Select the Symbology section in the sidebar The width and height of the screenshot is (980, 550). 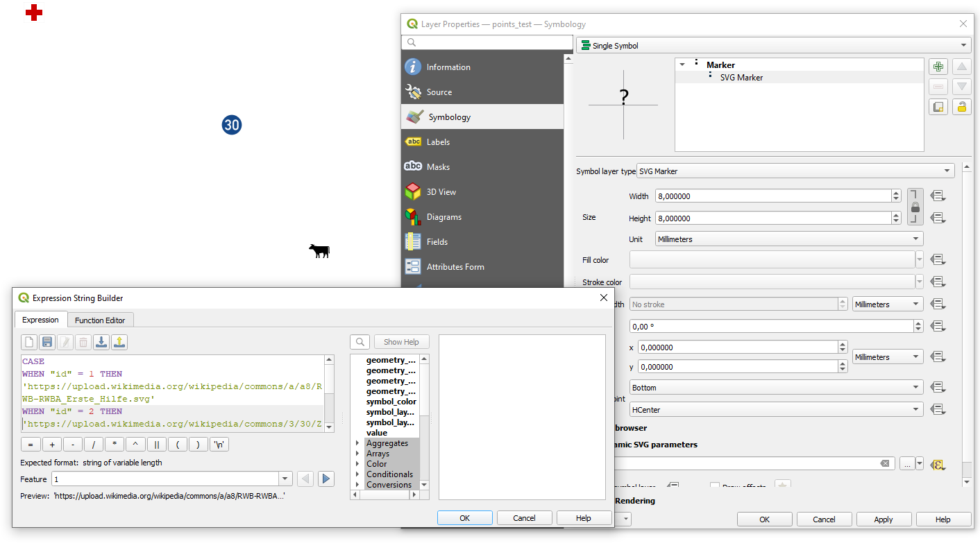point(482,117)
